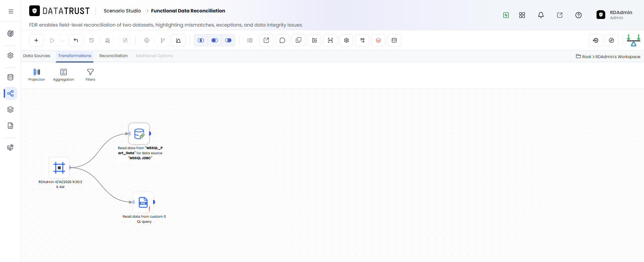Select the Filters transformation

[x=90, y=75]
